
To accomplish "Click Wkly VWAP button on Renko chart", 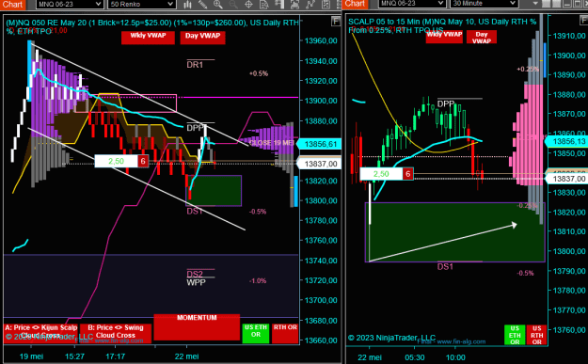I will (148, 38).
